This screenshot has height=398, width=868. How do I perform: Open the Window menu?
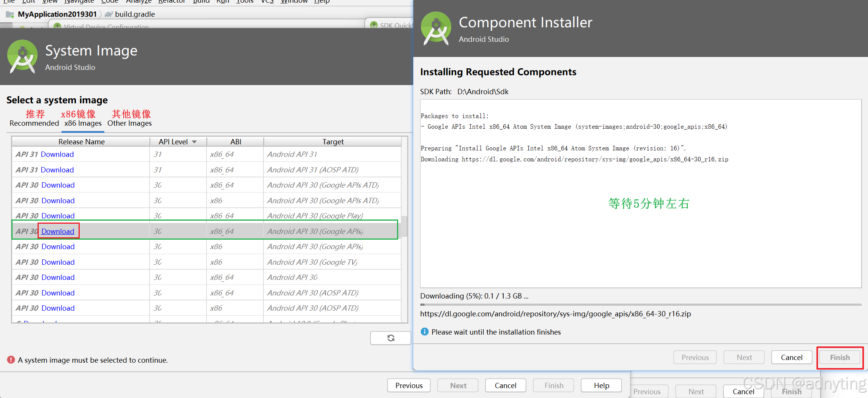[294, 2]
